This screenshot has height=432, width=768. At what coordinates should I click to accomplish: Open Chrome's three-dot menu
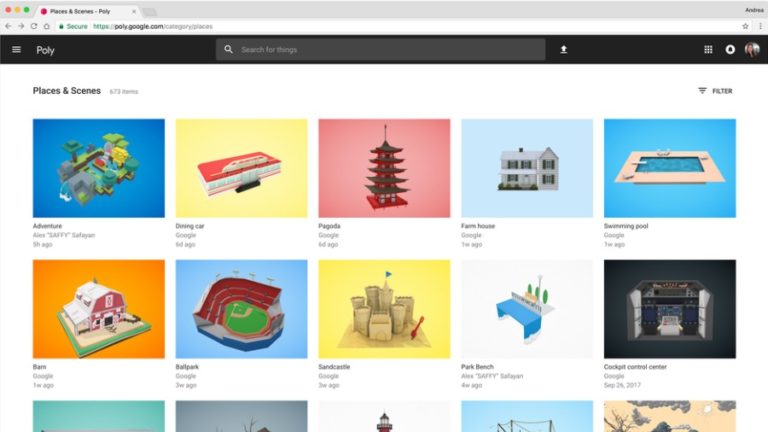click(x=760, y=26)
